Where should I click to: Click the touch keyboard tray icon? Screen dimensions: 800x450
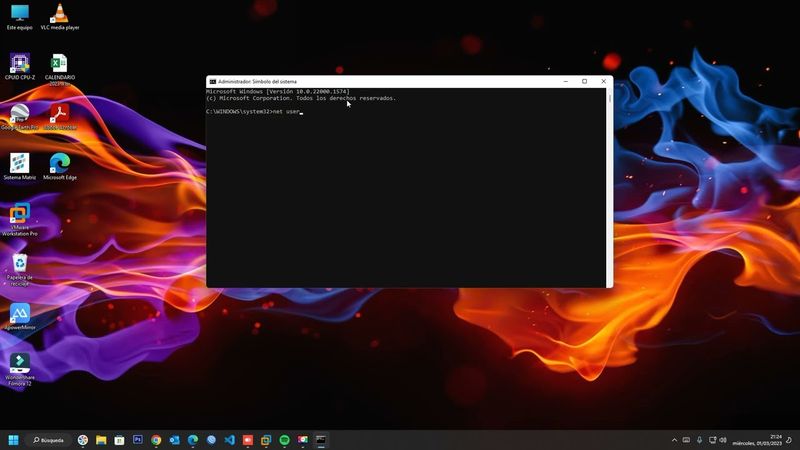tap(687, 440)
